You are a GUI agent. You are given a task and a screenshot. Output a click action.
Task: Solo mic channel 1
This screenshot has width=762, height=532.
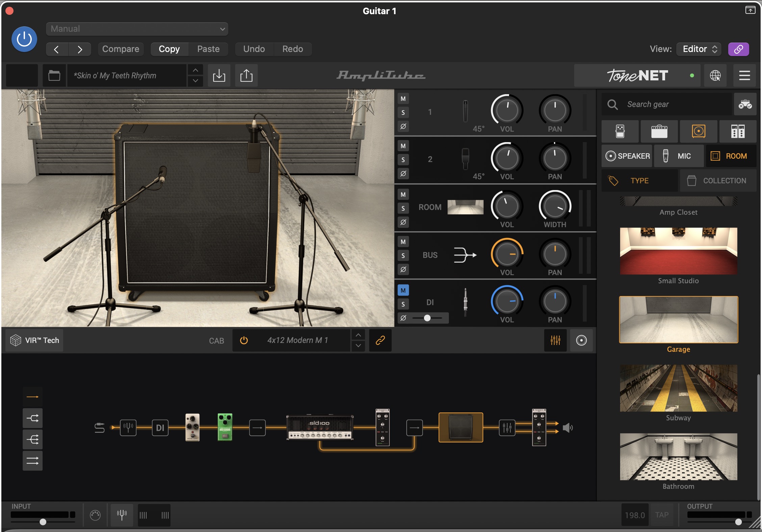(x=403, y=113)
